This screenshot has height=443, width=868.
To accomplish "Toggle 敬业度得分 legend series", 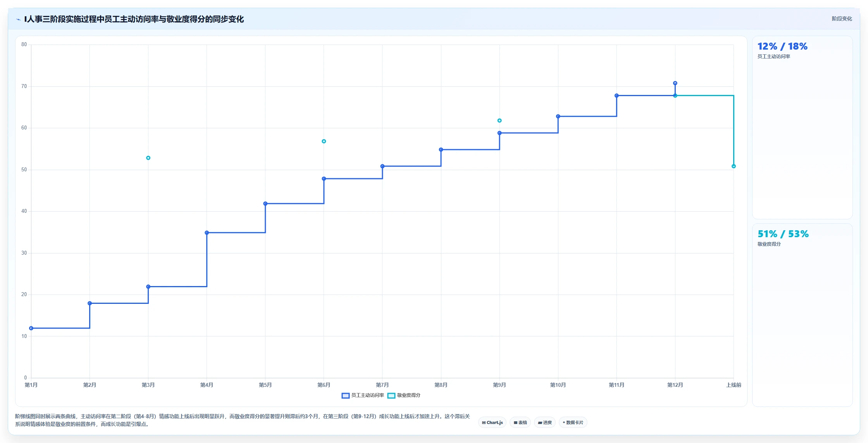I will pos(404,395).
